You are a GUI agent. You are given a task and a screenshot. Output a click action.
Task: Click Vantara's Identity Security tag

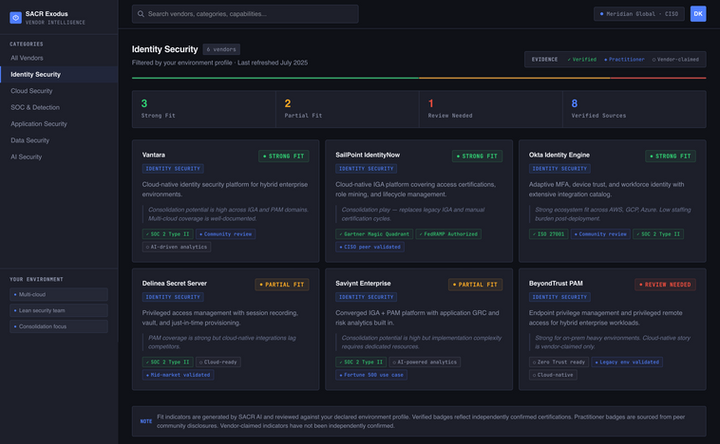[173, 169]
